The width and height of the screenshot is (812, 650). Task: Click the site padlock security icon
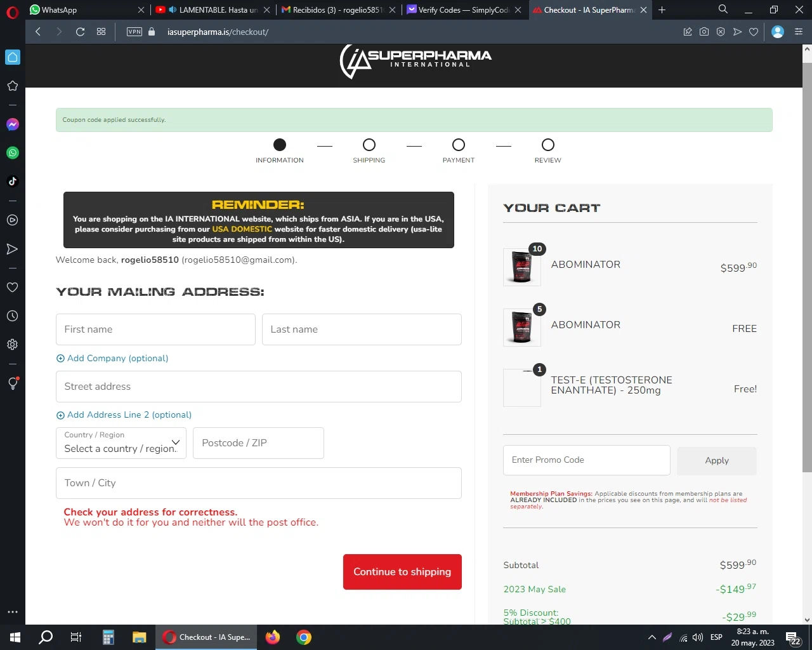click(x=152, y=32)
